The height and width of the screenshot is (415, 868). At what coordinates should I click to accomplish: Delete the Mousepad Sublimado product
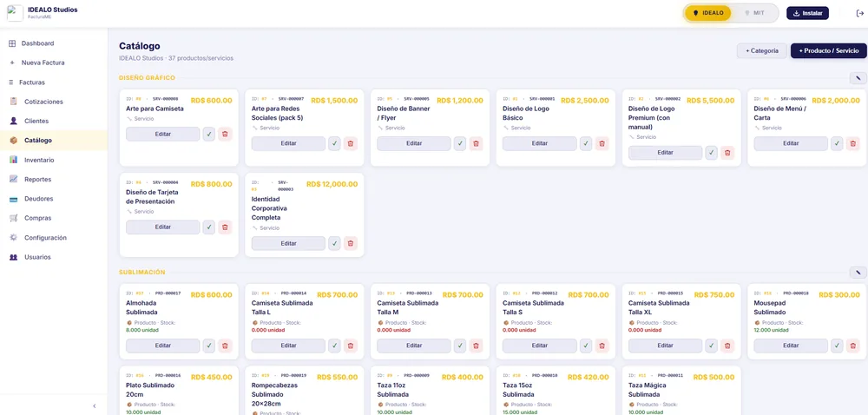point(852,346)
